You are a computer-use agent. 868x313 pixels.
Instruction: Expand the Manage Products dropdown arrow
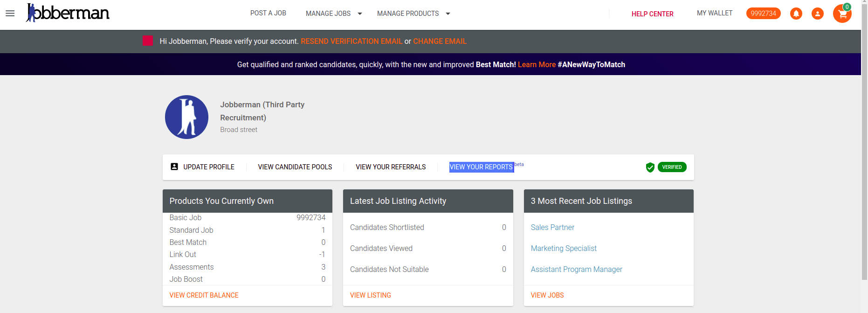click(448, 14)
